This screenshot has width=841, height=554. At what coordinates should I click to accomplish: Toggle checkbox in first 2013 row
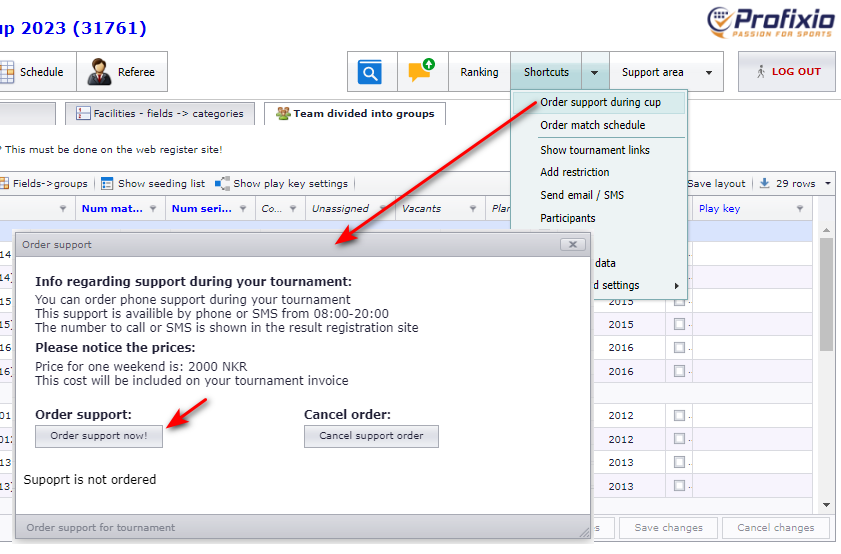click(679, 462)
